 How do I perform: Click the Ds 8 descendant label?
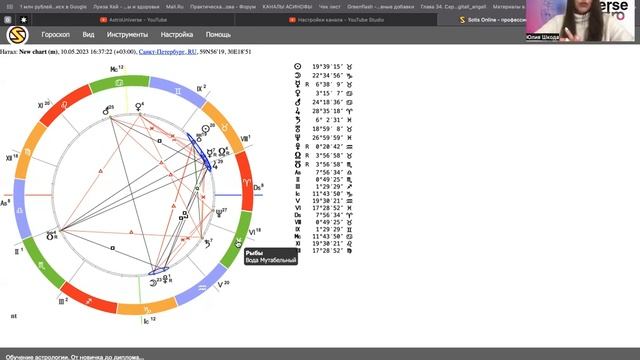tap(258, 187)
